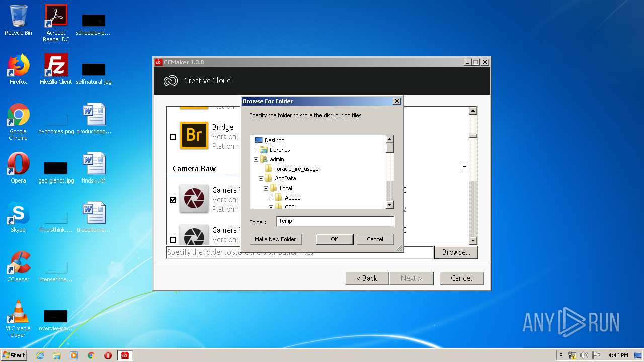Screen dimensions: 644x362
Task: Confirm folder selection with OK
Action: click(x=334, y=239)
